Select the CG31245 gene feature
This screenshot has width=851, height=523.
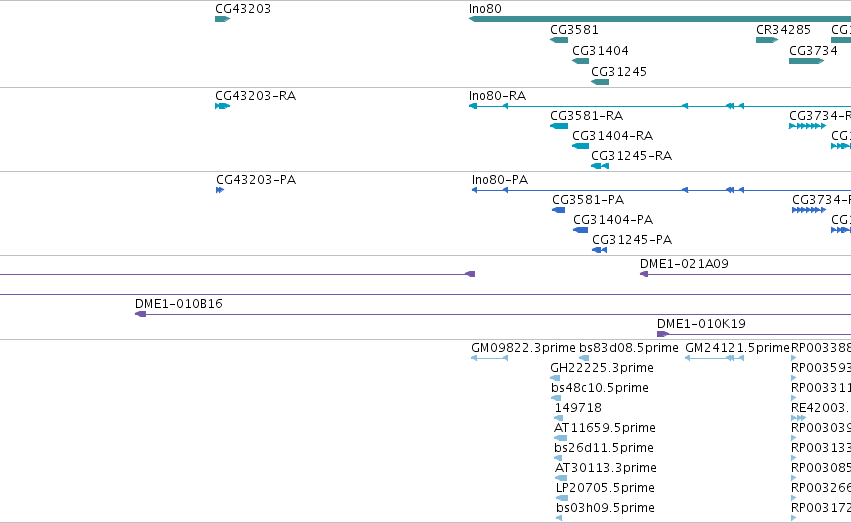[x=600, y=82]
